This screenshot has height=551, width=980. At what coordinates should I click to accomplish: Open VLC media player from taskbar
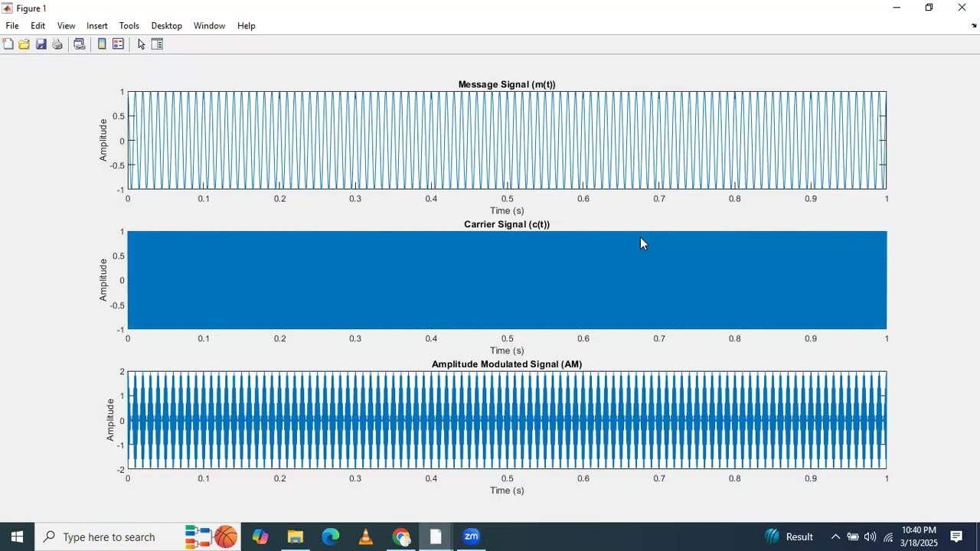[366, 537]
